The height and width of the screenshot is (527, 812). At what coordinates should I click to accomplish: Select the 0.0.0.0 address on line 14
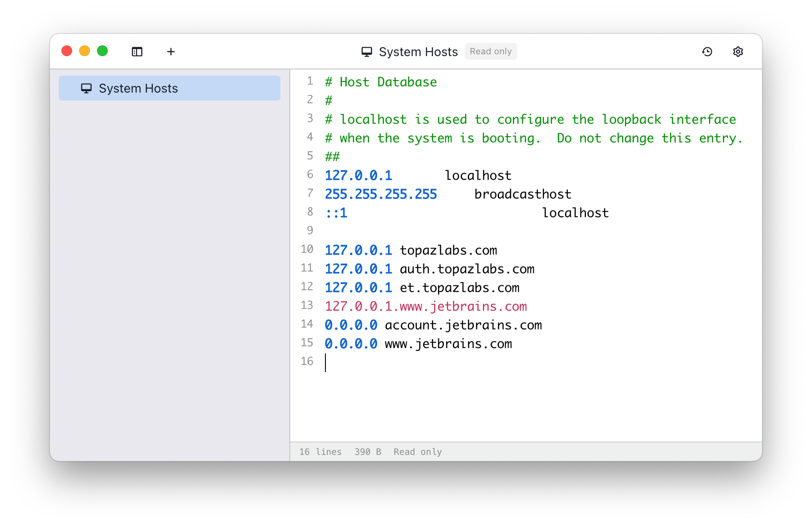[x=351, y=324]
